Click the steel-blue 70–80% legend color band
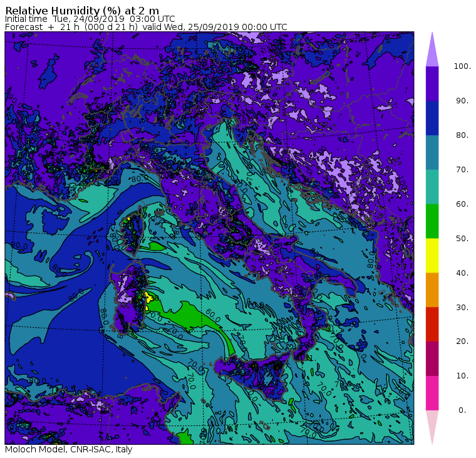This screenshot has width=476, height=458. click(x=432, y=152)
